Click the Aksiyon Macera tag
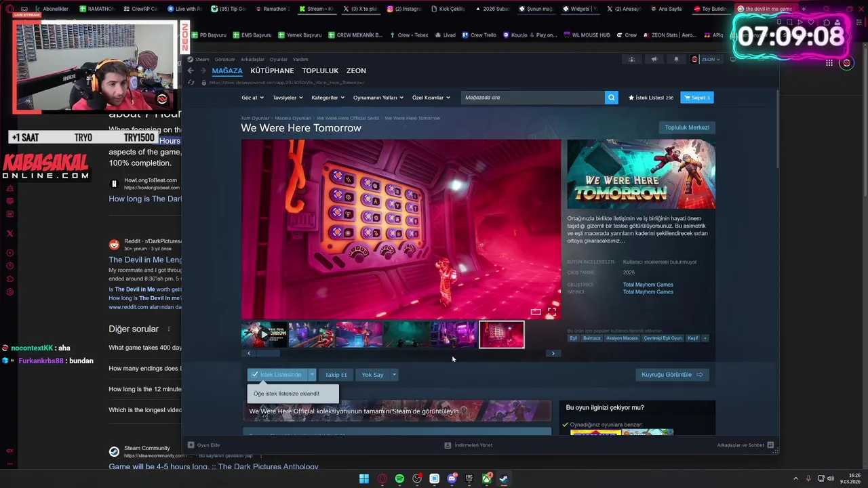Image resolution: width=868 pixels, height=488 pixels. click(622, 338)
